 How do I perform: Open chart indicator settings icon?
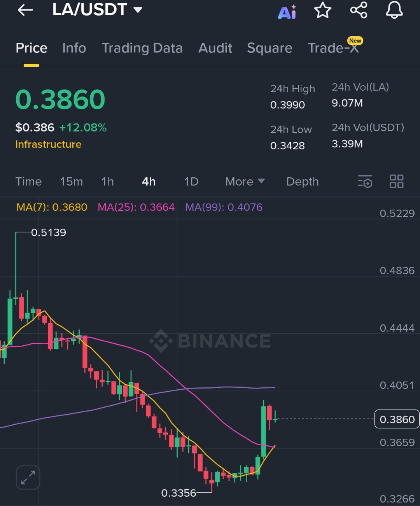pyautogui.click(x=365, y=181)
